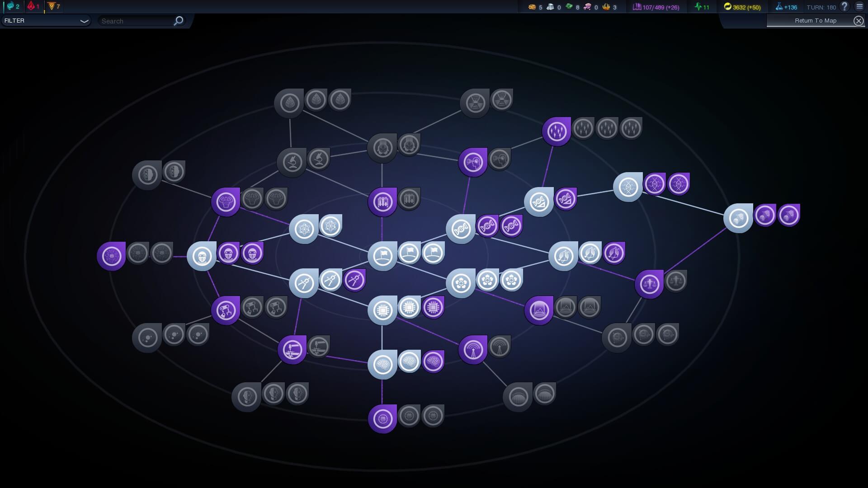The image size is (868, 488).
Task: Click the yellow energy amount 3632 (+50)
Action: [746, 7]
